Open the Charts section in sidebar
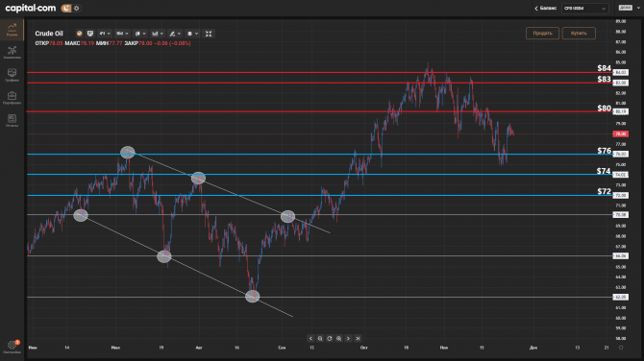Screen dimensions: 644x361 (12, 75)
